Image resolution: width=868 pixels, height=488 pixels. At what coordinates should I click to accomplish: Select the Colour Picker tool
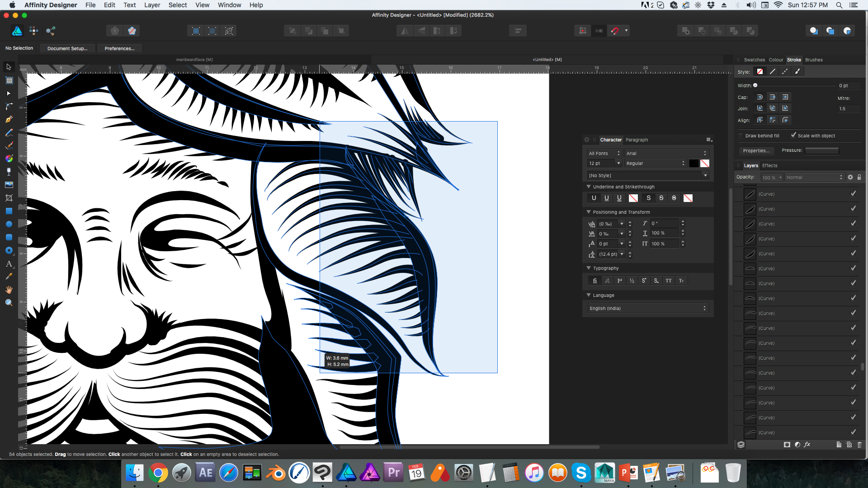coord(9,276)
